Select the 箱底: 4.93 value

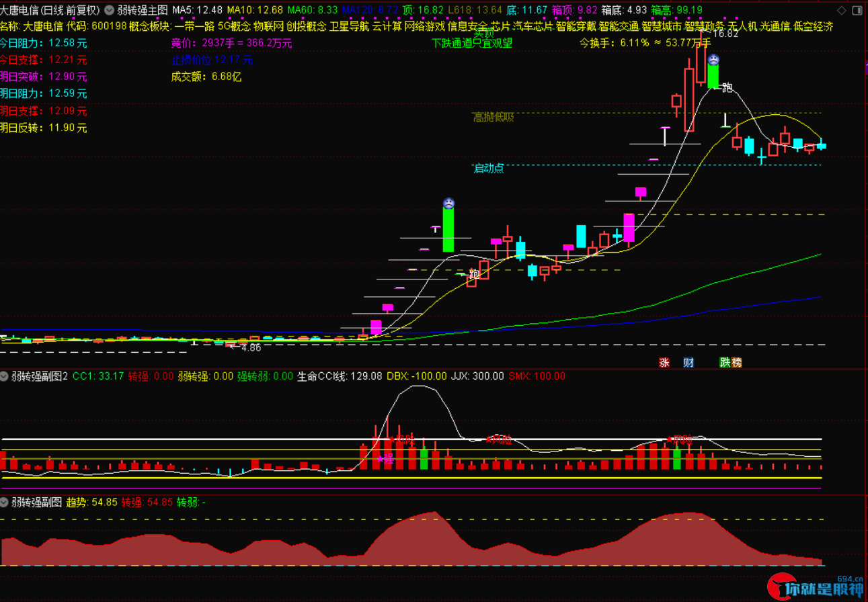pos(625,10)
